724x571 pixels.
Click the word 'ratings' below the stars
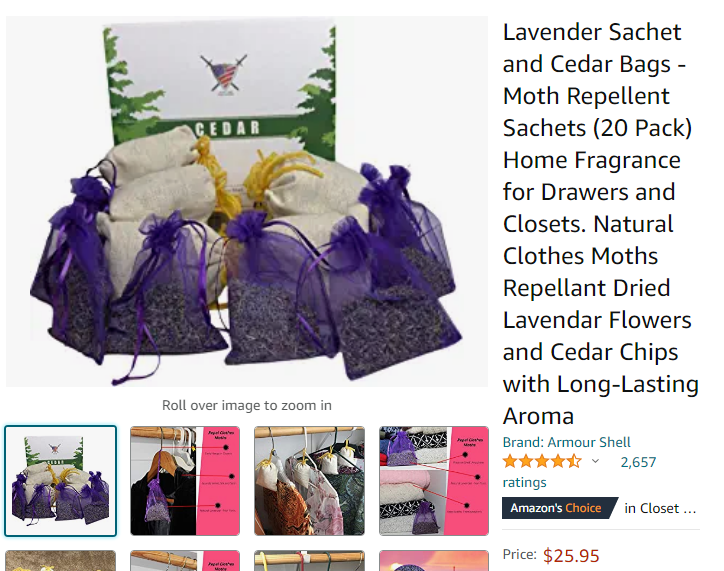tap(525, 482)
